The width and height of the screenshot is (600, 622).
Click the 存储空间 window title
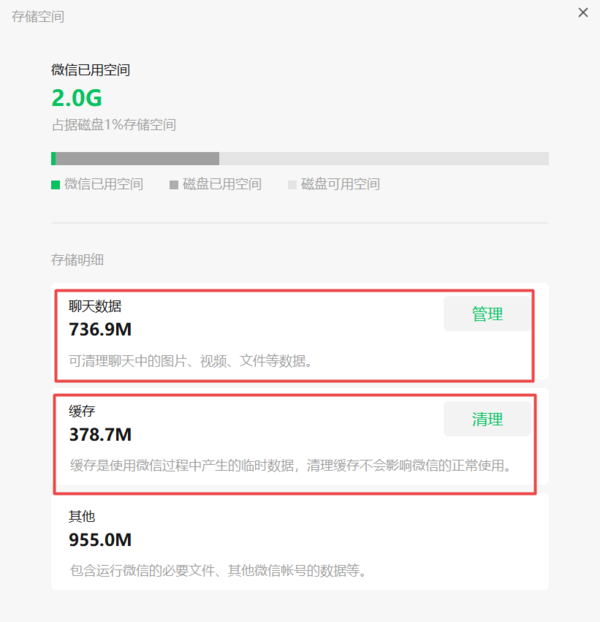tap(38, 16)
